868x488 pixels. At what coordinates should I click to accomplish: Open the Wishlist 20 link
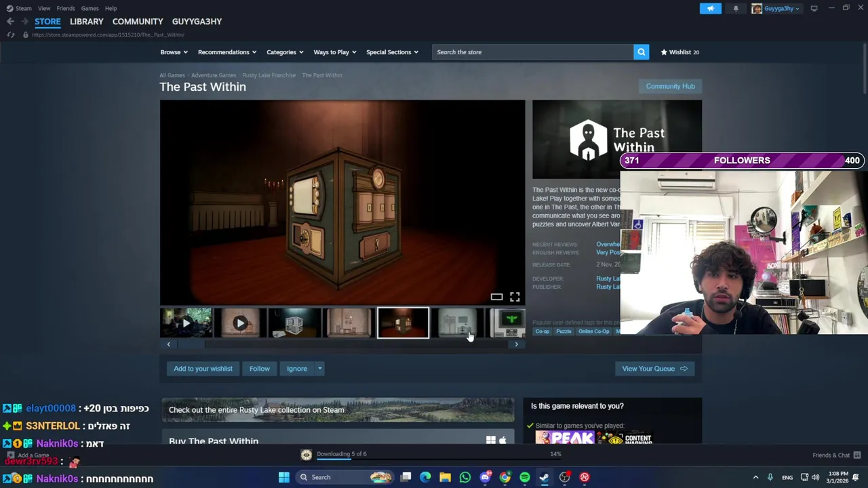click(x=679, y=52)
